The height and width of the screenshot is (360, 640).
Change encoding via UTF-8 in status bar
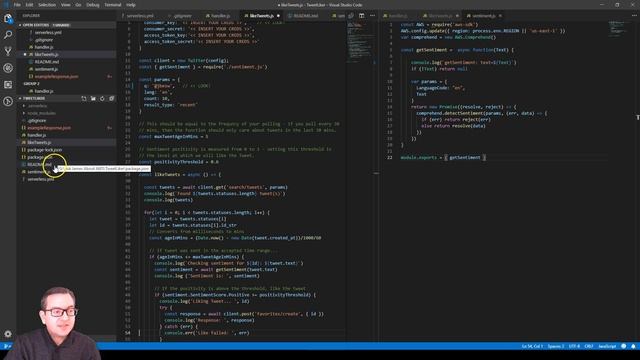point(574,346)
